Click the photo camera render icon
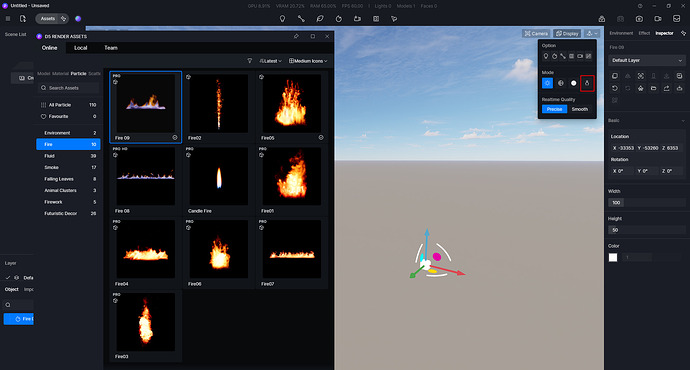The height and width of the screenshot is (370, 690). click(639, 19)
